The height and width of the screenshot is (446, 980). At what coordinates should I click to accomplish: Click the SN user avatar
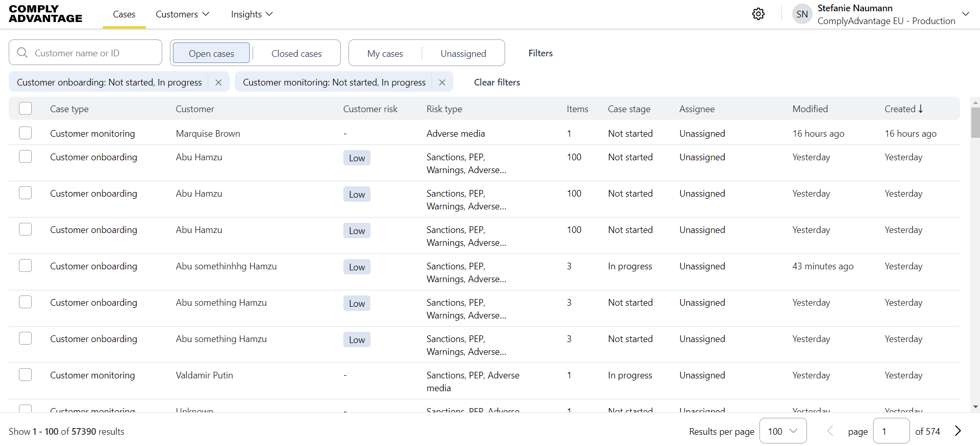click(802, 14)
